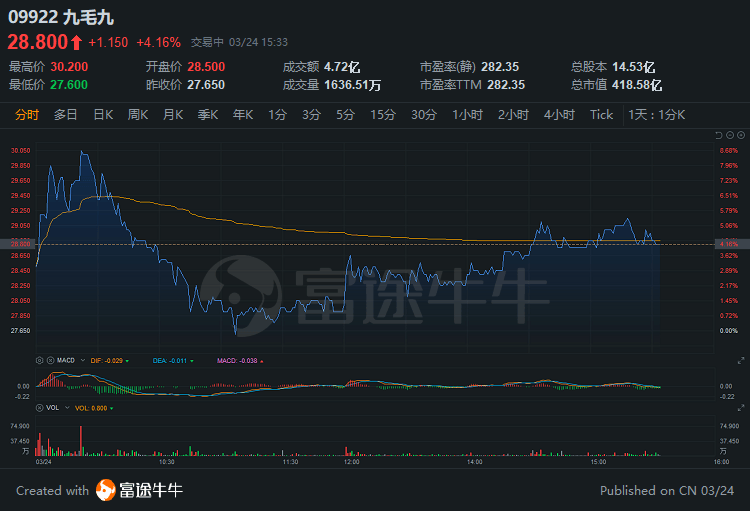Click the 昨收价 value 27.650
Image resolution: width=750 pixels, height=511 pixels.
pyautogui.click(x=206, y=85)
